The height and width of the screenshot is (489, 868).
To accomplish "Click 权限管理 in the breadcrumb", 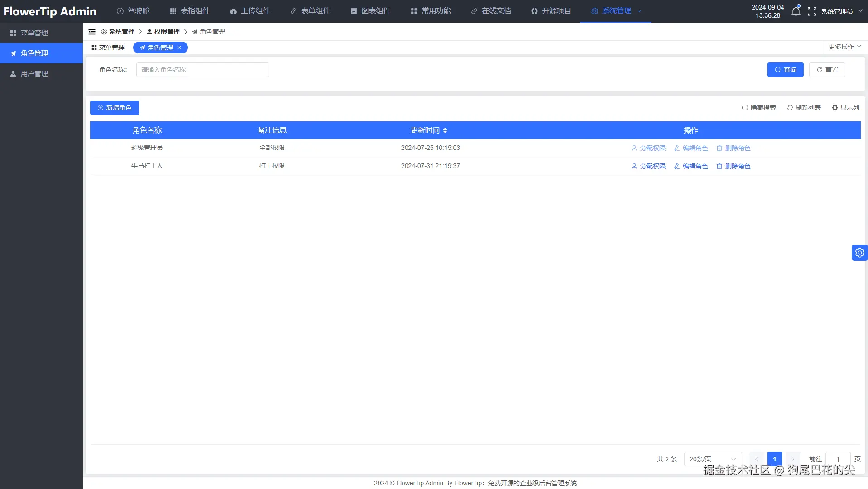I will 163,32.
